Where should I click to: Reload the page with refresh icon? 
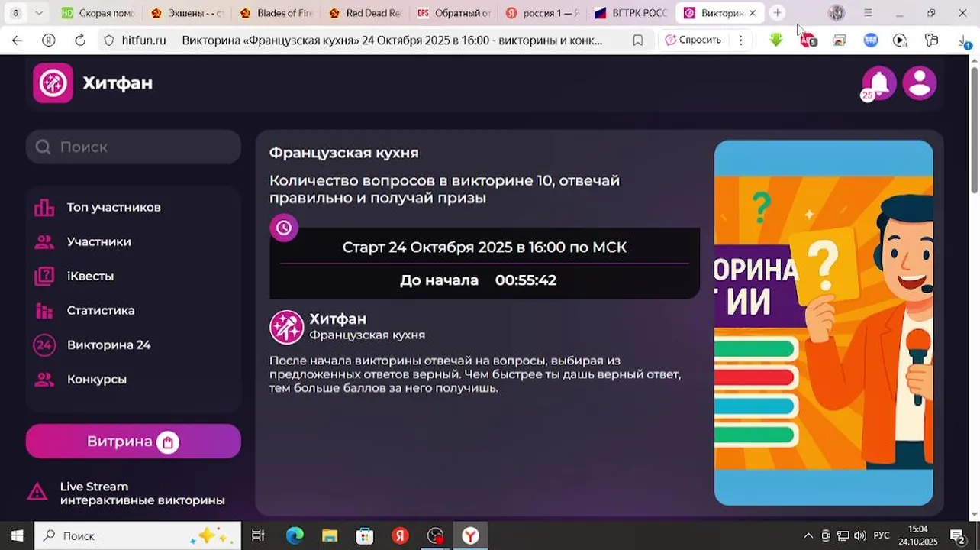pyautogui.click(x=80, y=40)
